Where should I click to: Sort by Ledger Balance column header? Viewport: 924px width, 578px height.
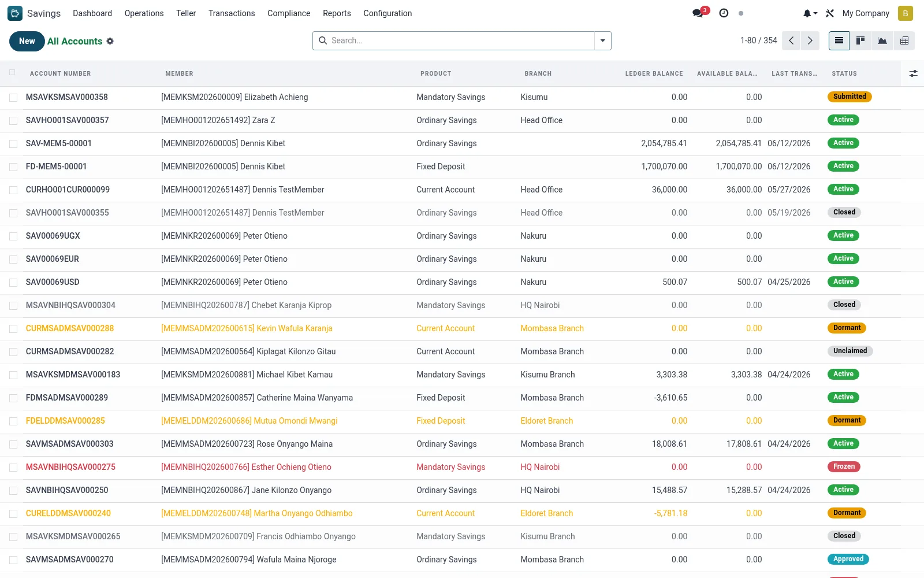pyautogui.click(x=654, y=73)
